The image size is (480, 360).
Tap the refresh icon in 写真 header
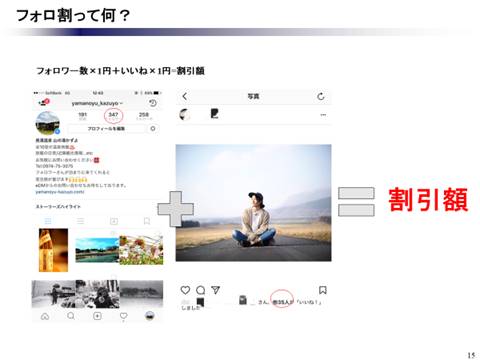coord(321,96)
